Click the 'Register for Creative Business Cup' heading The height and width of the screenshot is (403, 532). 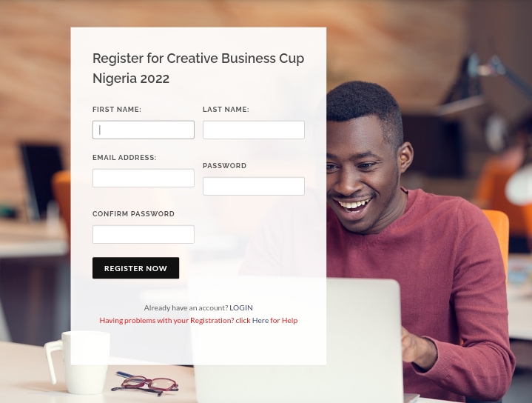point(198,59)
